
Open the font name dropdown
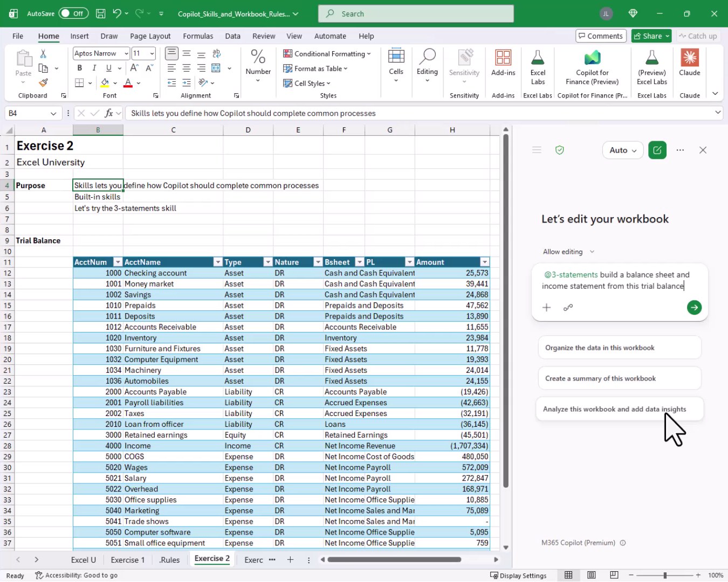126,53
